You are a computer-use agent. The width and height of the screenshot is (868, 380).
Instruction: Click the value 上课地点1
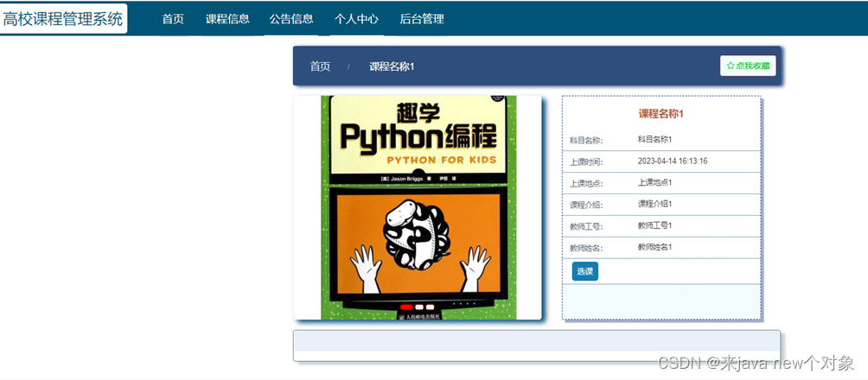(654, 182)
